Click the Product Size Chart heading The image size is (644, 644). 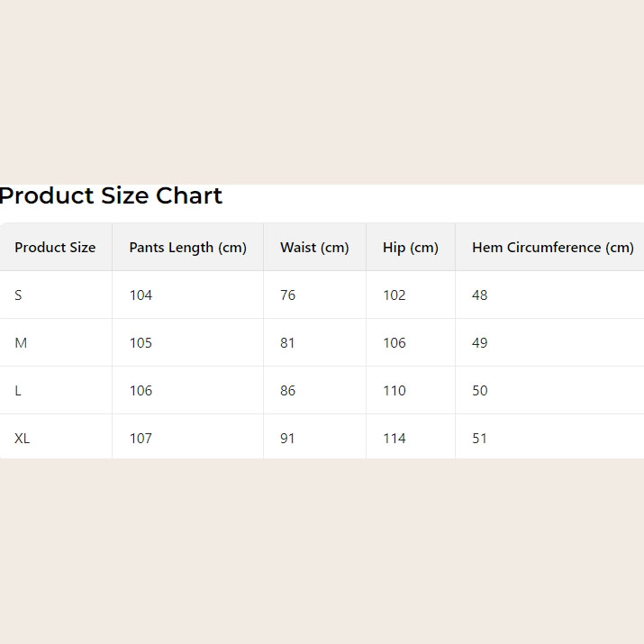click(111, 195)
